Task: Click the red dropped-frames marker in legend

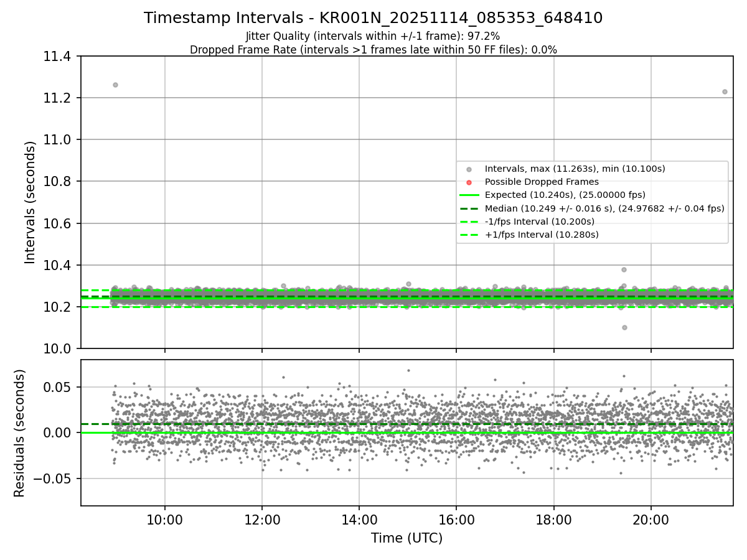Action: pyautogui.click(x=469, y=182)
